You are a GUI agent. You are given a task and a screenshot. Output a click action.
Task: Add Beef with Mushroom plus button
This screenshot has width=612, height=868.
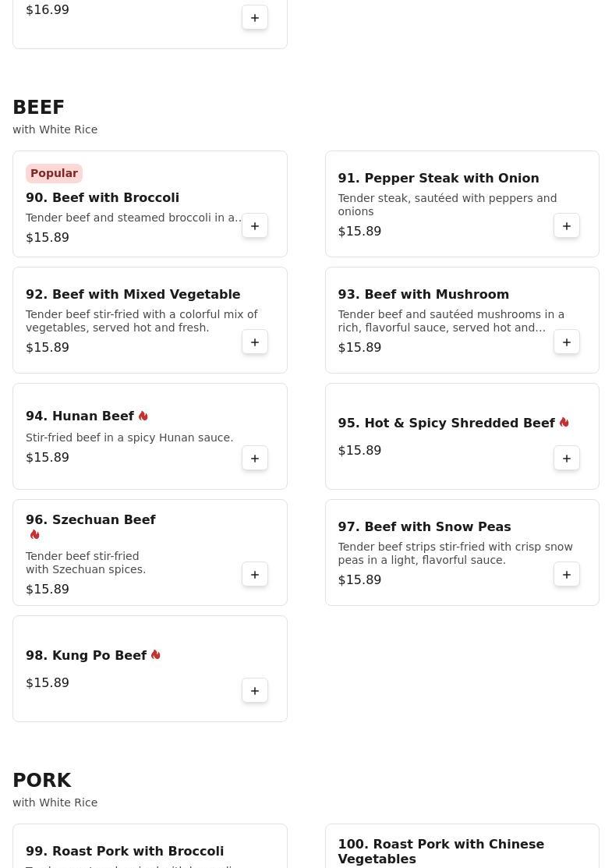click(567, 342)
